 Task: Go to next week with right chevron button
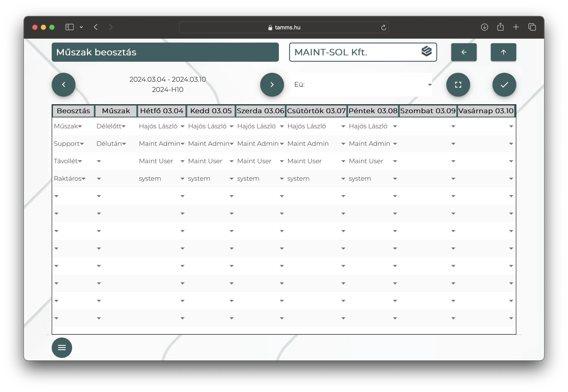(x=272, y=85)
